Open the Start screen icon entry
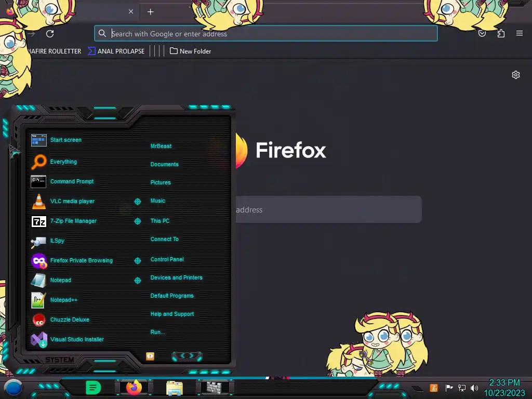The width and height of the screenshot is (532, 399). coord(38,140)
